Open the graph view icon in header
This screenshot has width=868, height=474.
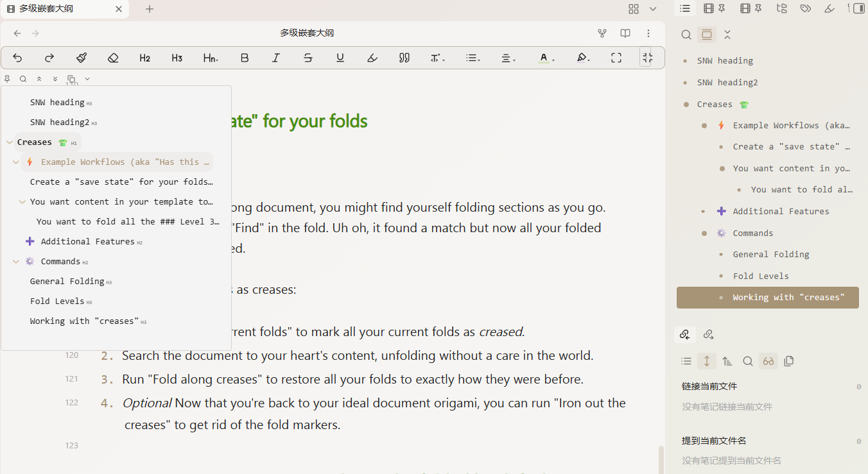tap(602, 33)
